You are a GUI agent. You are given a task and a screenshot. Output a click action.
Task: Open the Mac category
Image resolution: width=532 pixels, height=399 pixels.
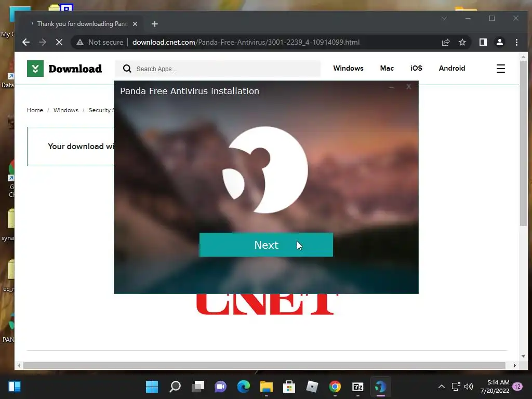tap(387, 68)
